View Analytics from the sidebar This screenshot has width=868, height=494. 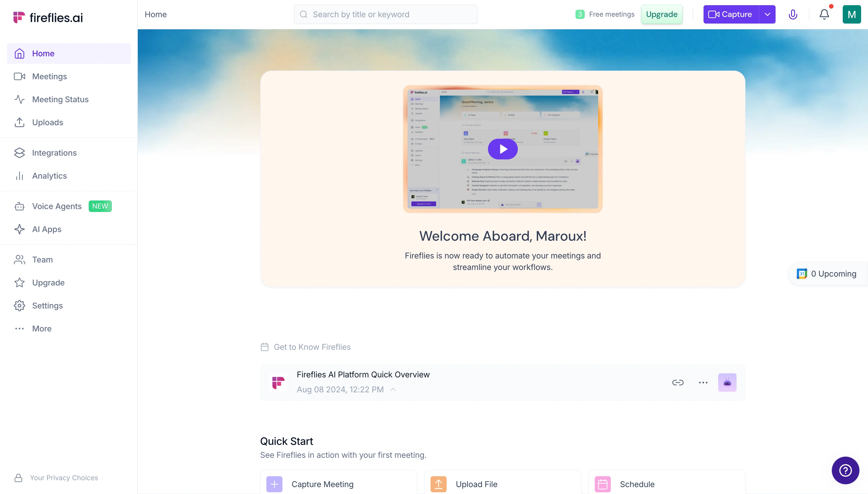49,176
